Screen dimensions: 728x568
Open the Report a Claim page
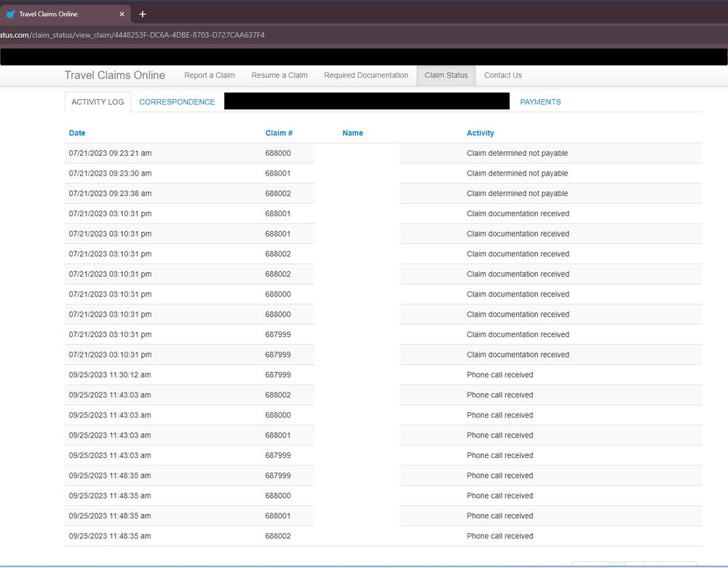(x=209, y=75)
